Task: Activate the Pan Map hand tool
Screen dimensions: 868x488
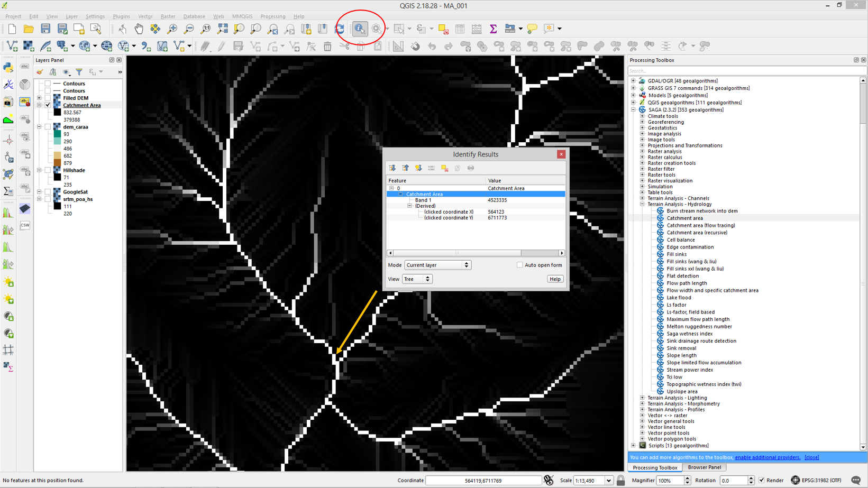Action: (139, 29)
